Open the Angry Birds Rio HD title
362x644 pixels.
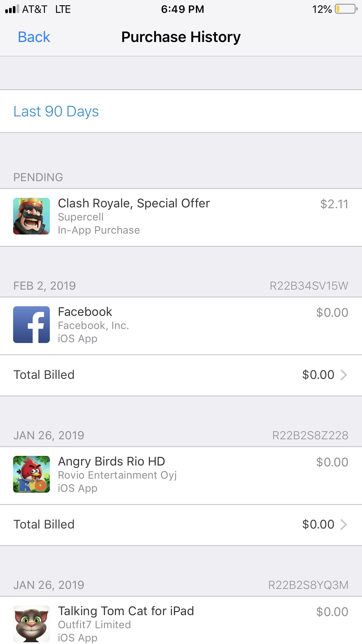(112, 461)
